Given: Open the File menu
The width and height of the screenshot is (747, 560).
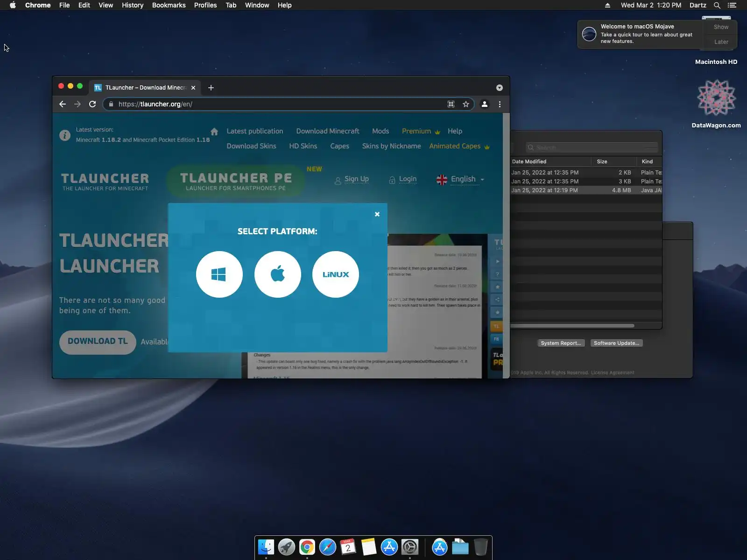Looking at the screenshot, I should click(64, 5).
